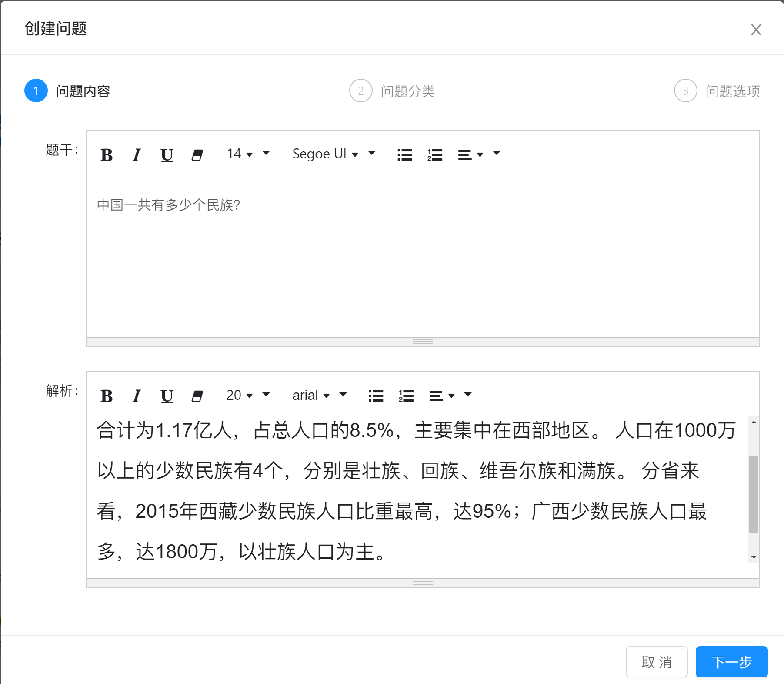The height and width of the screenshot is (684, 784).
Task: Click into the 题干 question text area
Action: [x=422, y=261]
